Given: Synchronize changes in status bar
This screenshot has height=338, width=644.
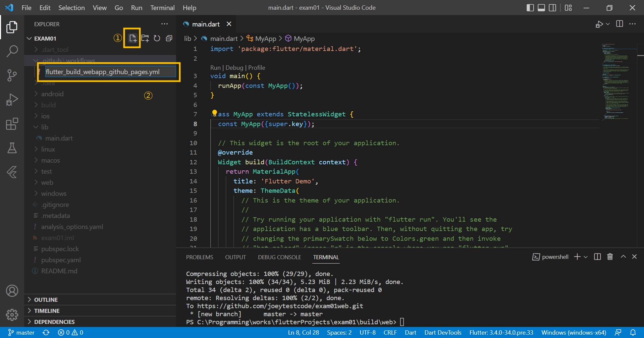Looking at the screenshot, I should pyautogui.click(x=46, y=333).
